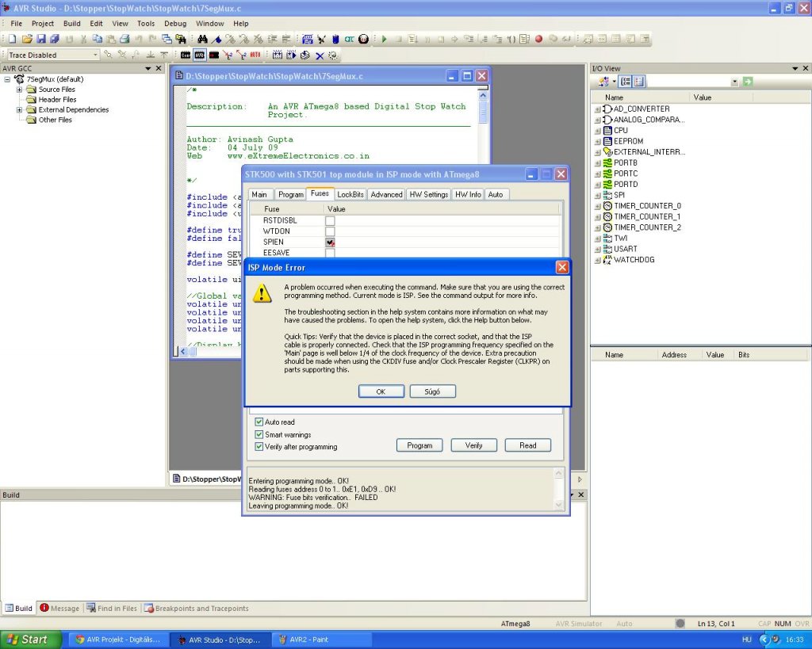Click the Find in Files toolbar icon
The image size is (812, 649).
coord(180,39)
